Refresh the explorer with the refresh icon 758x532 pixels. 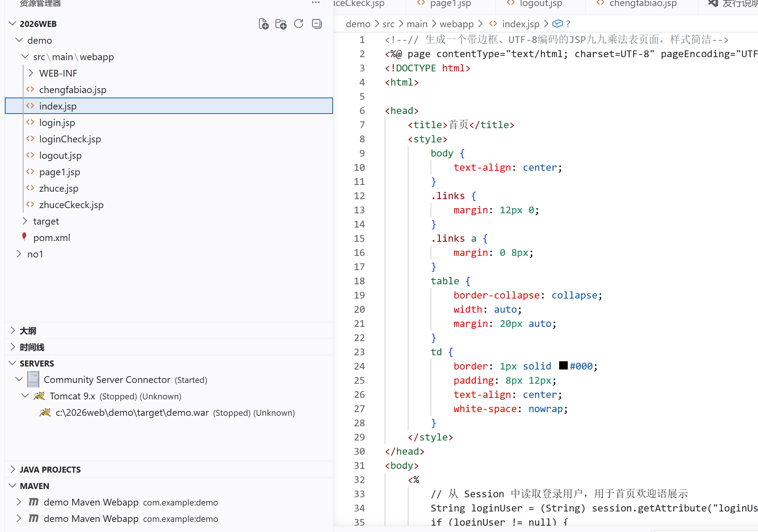point(299,24)
